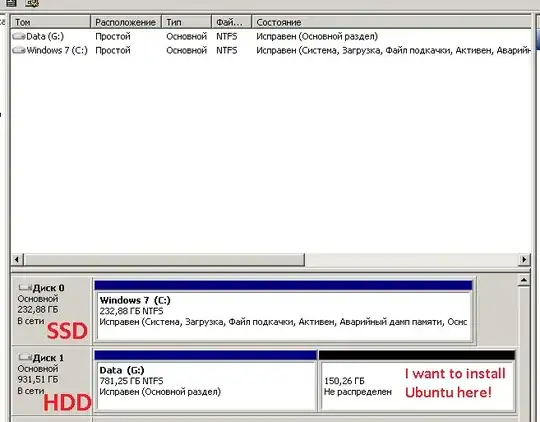Click the first toolbar icon at top left
This screenshot has height=422, width=540.
11,3
